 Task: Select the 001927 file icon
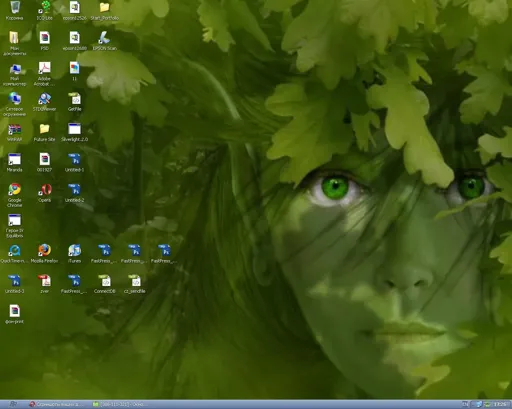45,162
